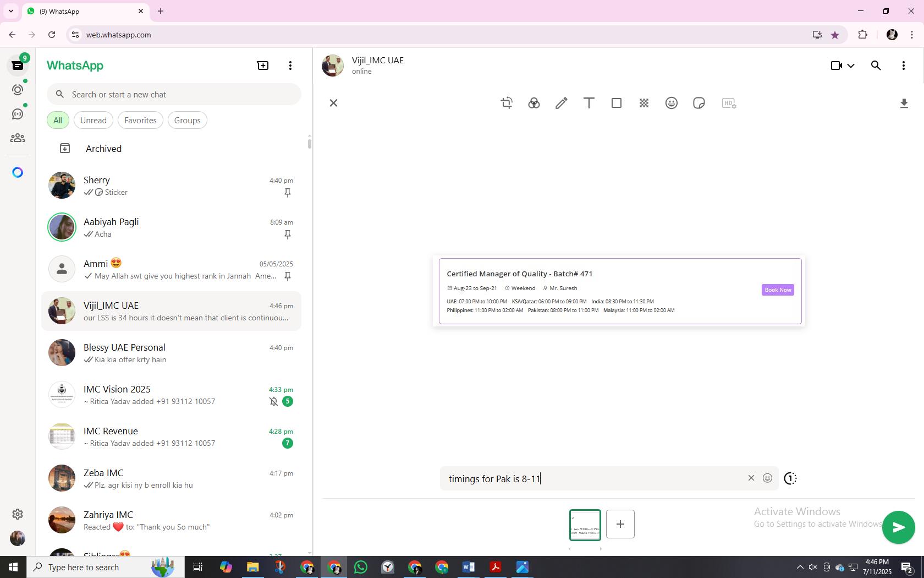Open Chrome extensions menu
This screenshot has width=924, height=578.
click(x=862, y=35)
